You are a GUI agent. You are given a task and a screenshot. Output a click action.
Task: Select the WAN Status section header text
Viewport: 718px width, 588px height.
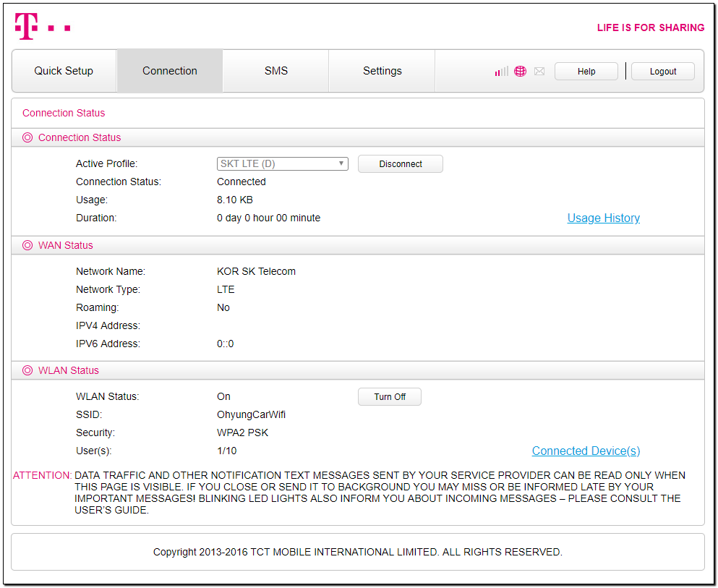click(x=66, y=245)
